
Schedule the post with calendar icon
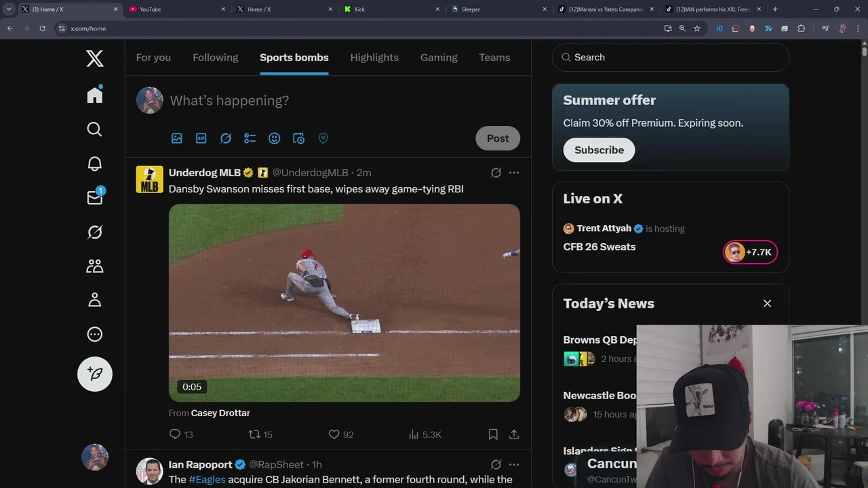point(299,138)
